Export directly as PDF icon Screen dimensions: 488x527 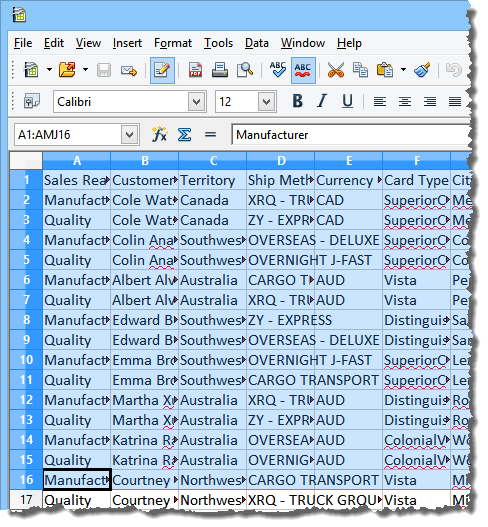195,70
